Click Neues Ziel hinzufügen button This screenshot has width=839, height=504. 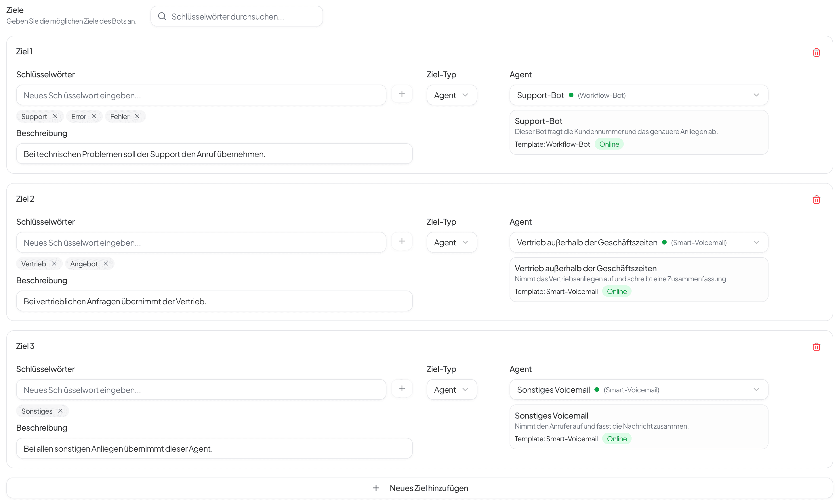click(419, 488)
